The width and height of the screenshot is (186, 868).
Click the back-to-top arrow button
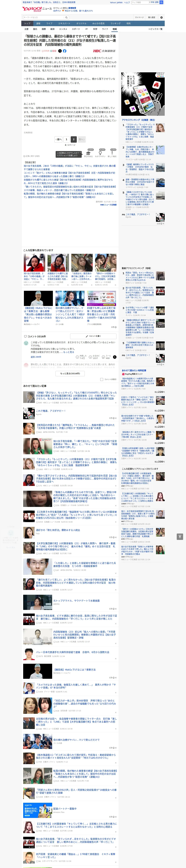coord(180,537)
